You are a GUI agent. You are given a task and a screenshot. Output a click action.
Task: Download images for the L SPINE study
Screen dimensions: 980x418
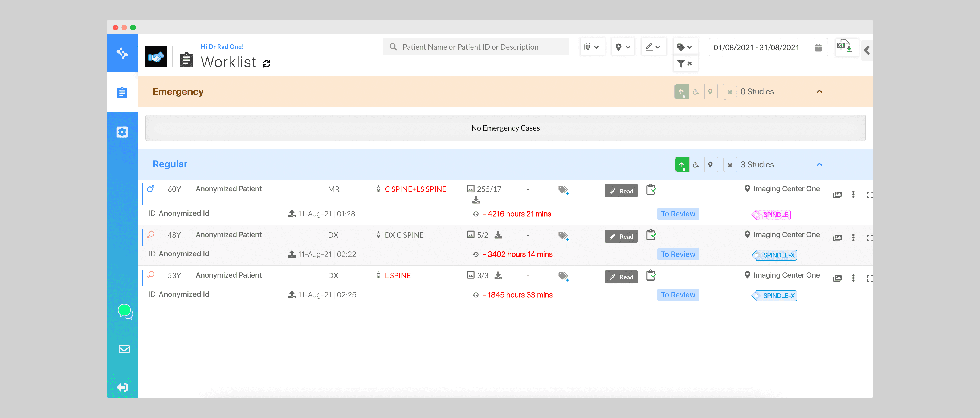point(498,275)
